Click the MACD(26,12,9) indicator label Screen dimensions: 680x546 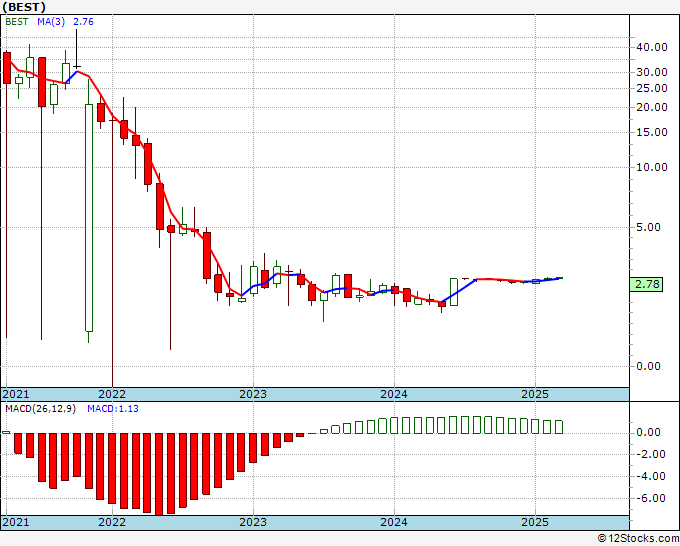(x=40, y=409)
